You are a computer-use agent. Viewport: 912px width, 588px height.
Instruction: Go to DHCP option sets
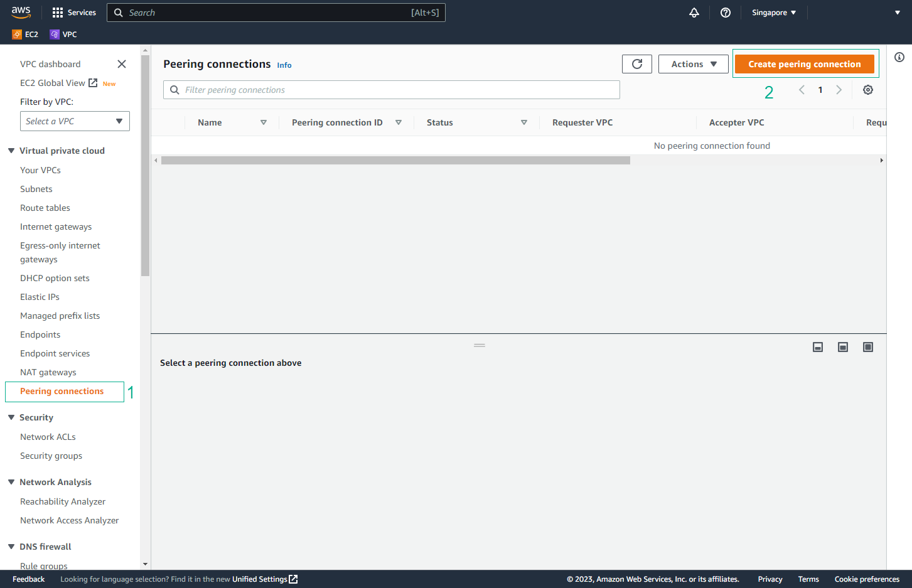(55, 278)
